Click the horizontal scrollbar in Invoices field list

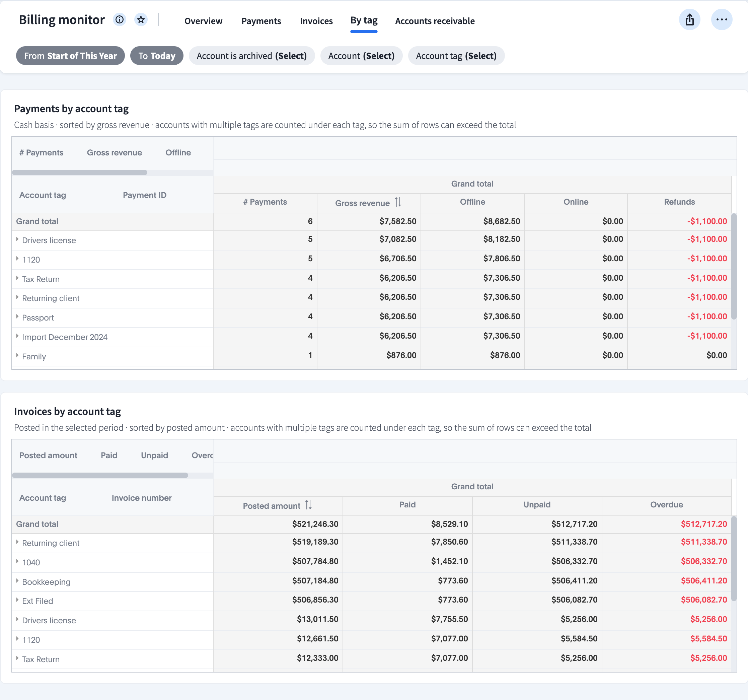(100, 475)
